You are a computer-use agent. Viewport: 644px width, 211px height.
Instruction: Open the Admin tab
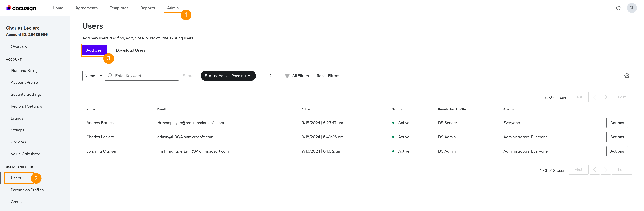click(173, 8)
